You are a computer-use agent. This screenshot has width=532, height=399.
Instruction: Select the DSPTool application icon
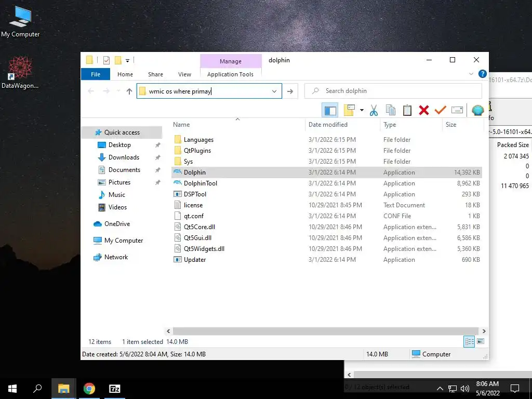coord(178,194)
